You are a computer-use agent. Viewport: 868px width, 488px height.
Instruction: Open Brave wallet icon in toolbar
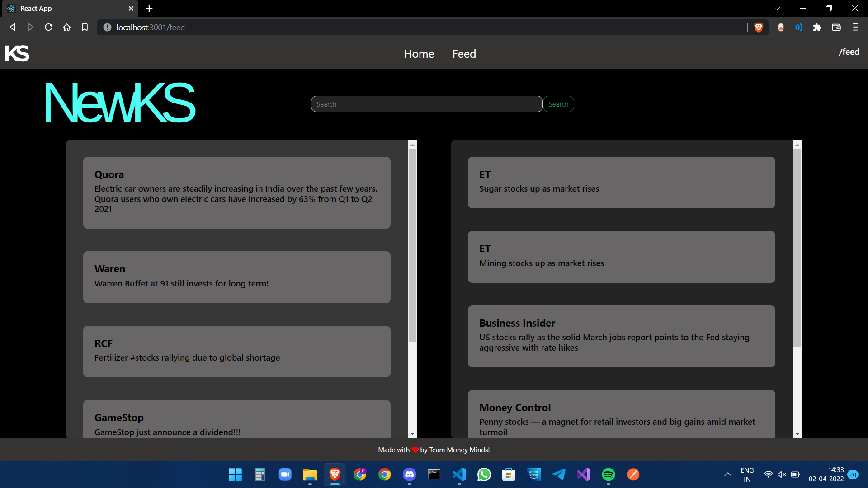(x=836, y=28)
